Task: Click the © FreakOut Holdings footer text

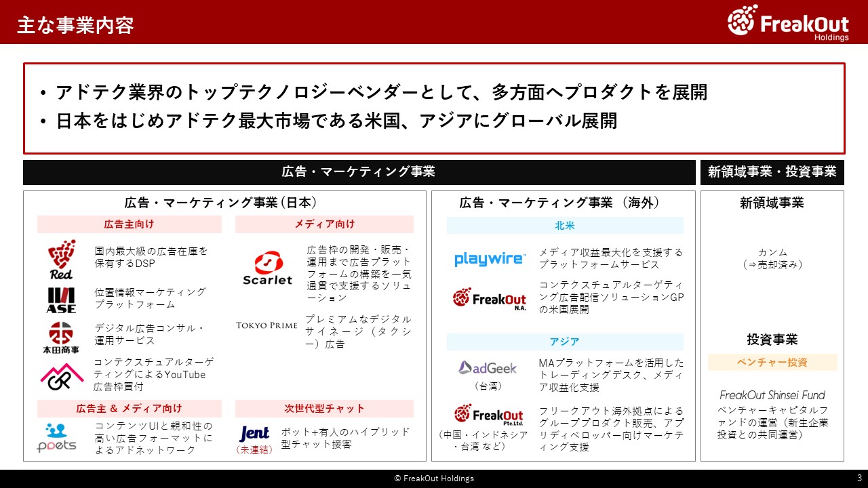Action: [434, 479]
